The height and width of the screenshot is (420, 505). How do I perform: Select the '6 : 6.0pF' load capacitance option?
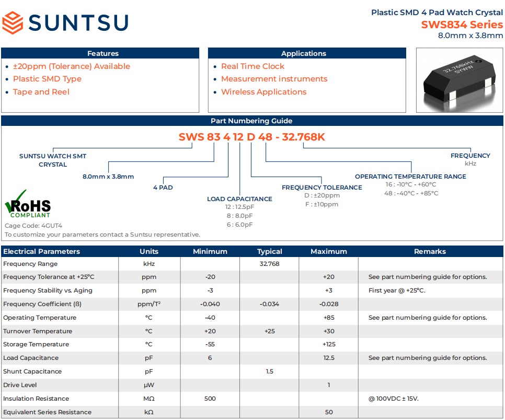point(239,224)
